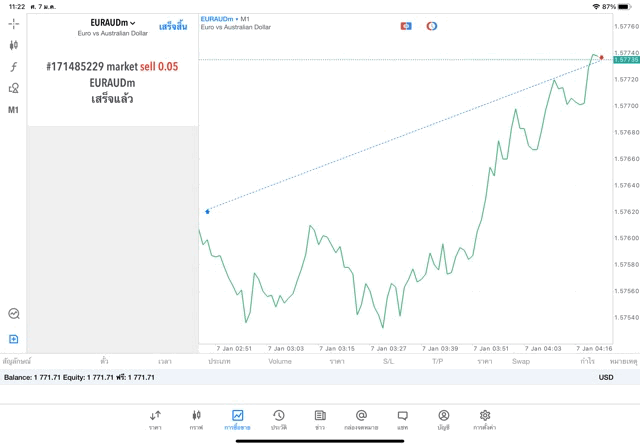Select the crosshair tool in left sidebar
Screen dimensions: 640x447
[x=14, y=23]
